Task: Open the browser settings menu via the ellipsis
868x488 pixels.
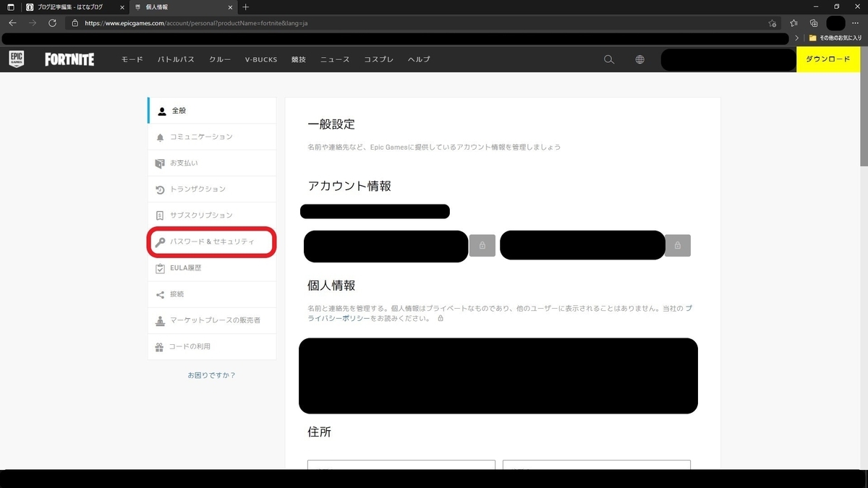Action: (856, 23)
